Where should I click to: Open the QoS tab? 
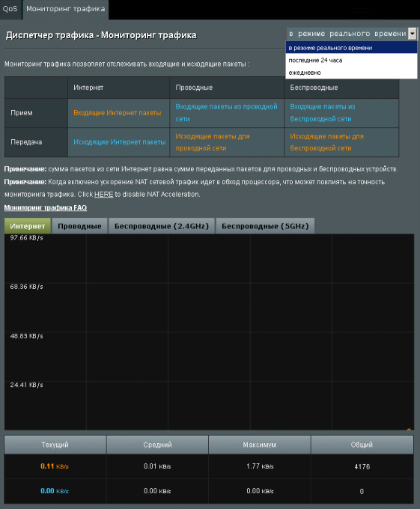click(x=10, y=9)
